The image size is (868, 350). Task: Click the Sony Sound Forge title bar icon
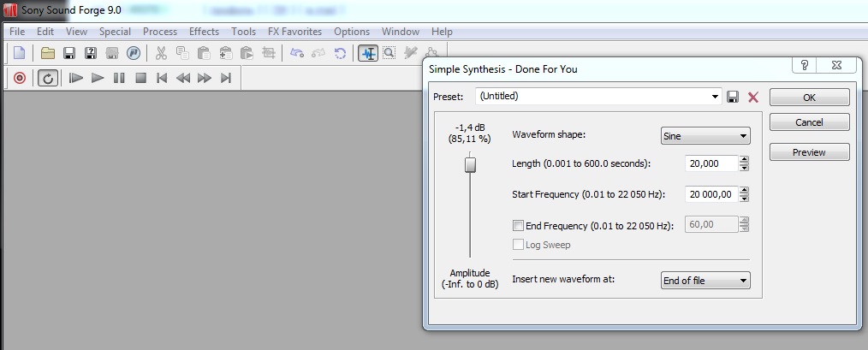pyautogui.click(x=10, y=10)
